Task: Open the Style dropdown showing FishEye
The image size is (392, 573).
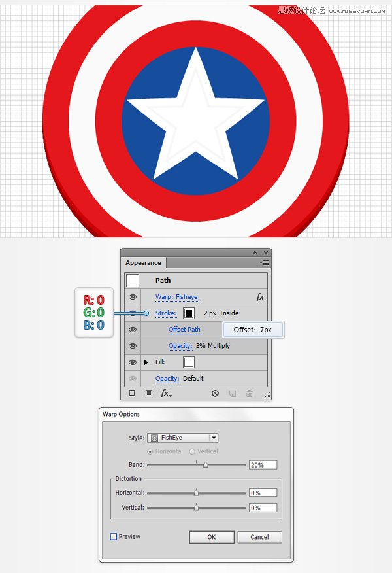Action: [182, 438]
